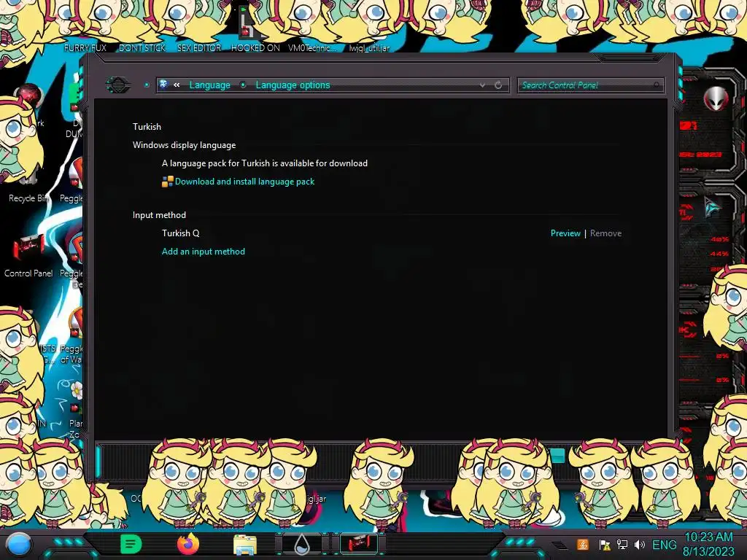Open the green notes app in taskbar
The height and width of the screenshot is (560, 747).
pyautogui.click(x=131, y=544)
